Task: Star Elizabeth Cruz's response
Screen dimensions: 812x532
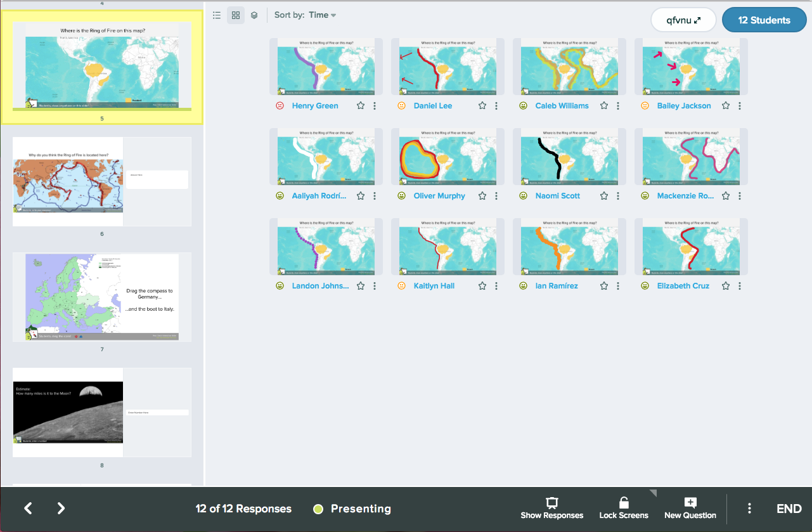Action: point(725,285)
